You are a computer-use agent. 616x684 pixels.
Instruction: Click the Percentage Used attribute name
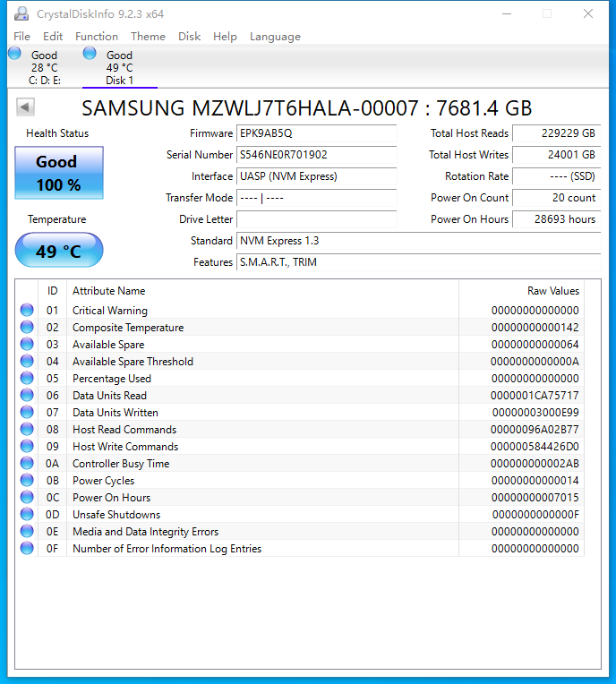112,378
